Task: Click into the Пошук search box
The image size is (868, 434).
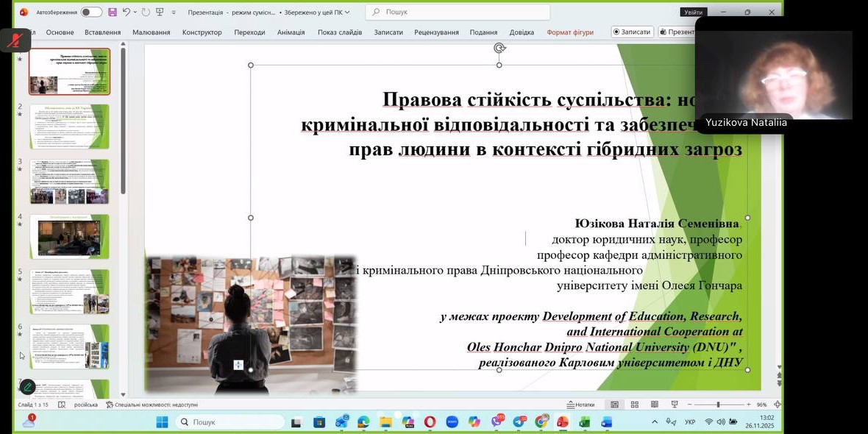Action: point(458,12)
